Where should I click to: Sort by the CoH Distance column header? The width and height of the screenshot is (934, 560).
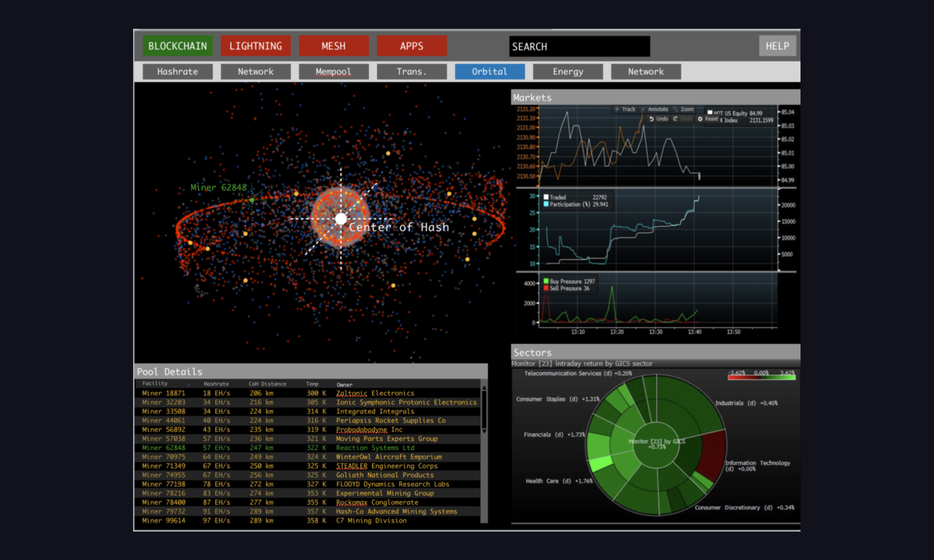click(267, 384)
